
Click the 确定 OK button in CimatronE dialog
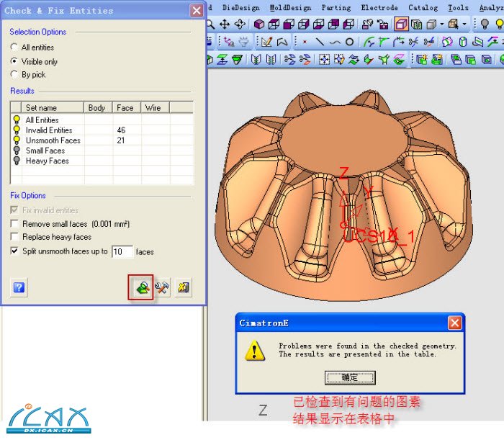[x=350, y=377]
